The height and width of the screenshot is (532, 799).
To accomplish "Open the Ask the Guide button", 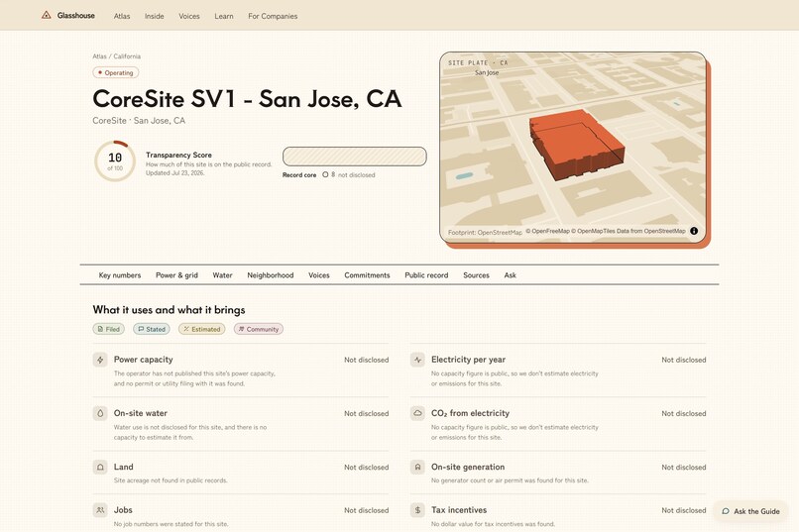I will point(750,511).
